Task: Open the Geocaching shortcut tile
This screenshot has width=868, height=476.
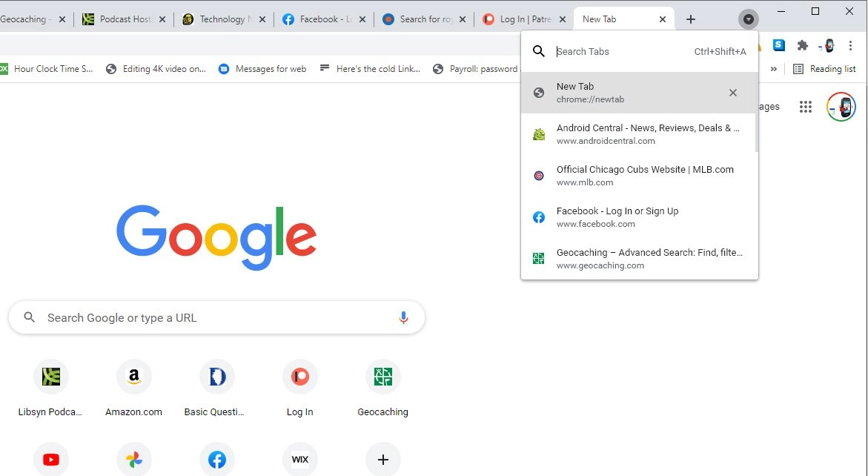Action: point(382,388)
